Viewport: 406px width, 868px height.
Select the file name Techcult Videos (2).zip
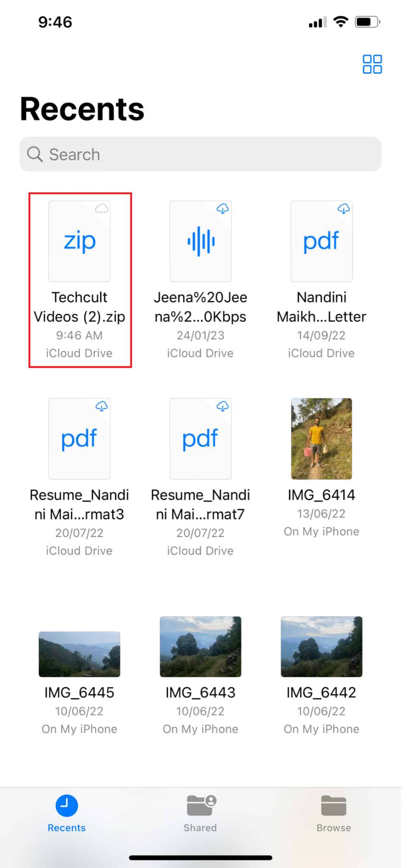tap(79, 307)
